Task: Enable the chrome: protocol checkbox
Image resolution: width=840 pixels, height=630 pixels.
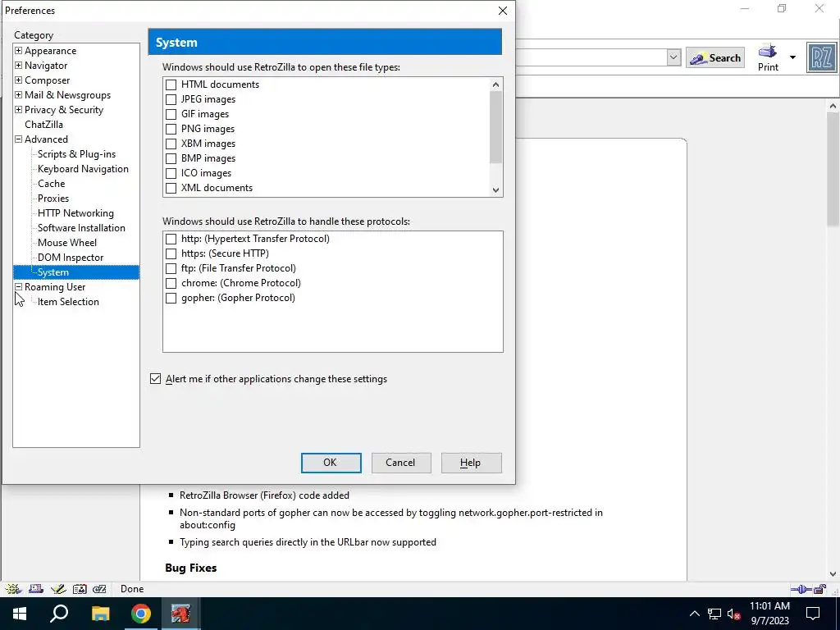Action: (x=171, y=283)
